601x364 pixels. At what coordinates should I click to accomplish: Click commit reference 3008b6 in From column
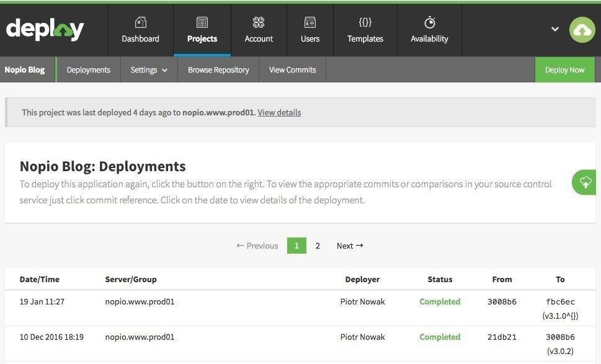(502, 301)
